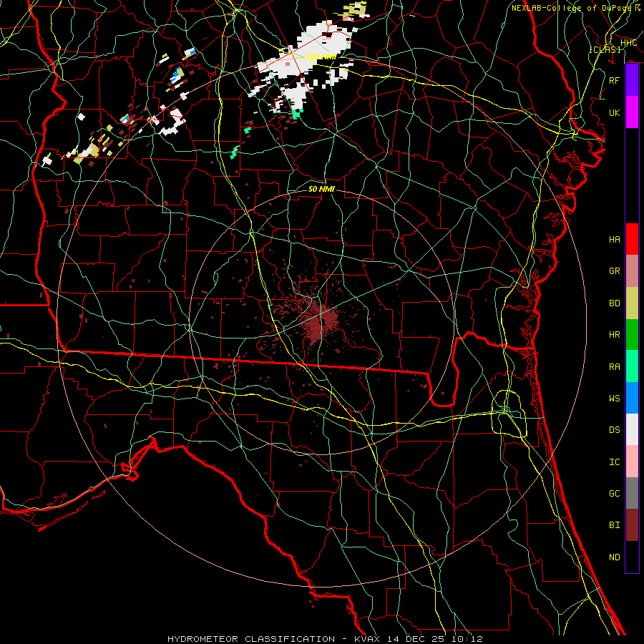Click the ND legend label
The height and width of the screenshot is (644, 644).
(614, 557)
